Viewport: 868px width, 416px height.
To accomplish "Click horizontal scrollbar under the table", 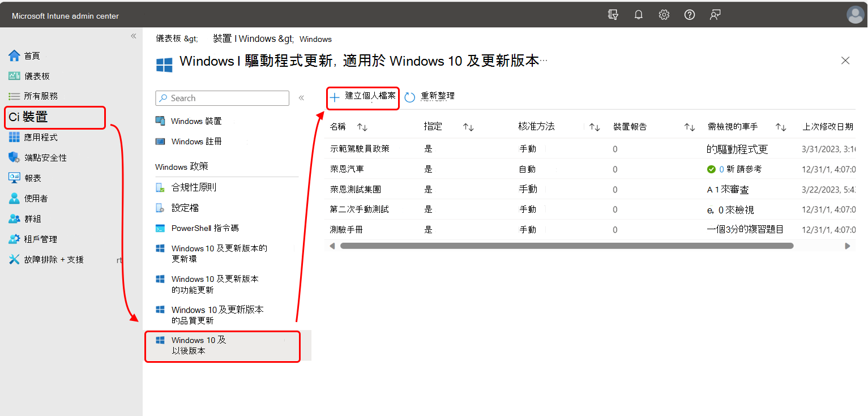I will pyautogui.click(x=567, y=246).
